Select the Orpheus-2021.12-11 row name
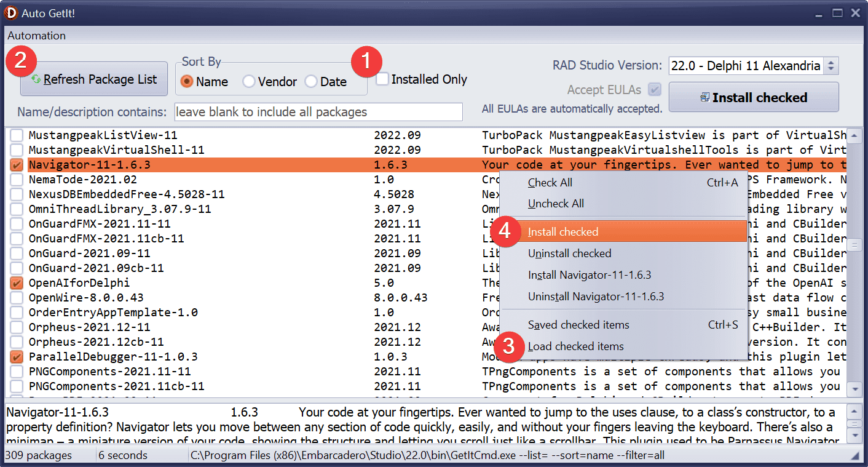Image resolution: width=868 pixels, height=467 pixels. click(x=89, y=327)
